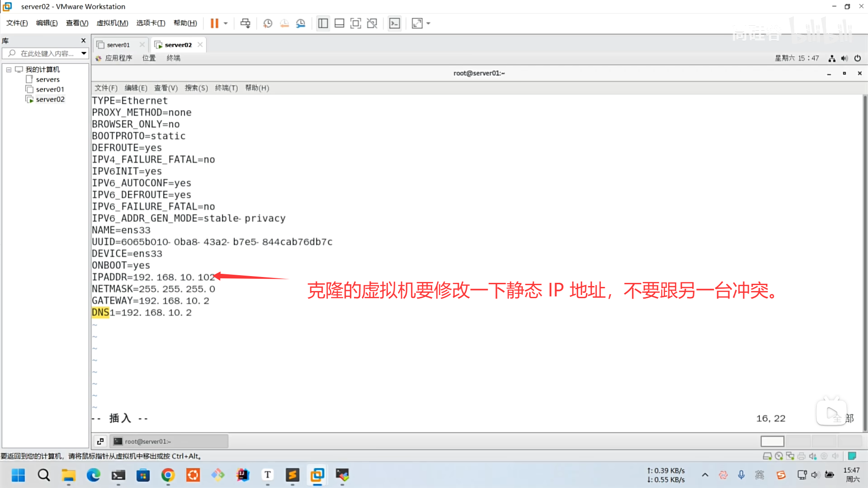
Task: Click the Pause virtual machine button
Action: coord(214,23)
